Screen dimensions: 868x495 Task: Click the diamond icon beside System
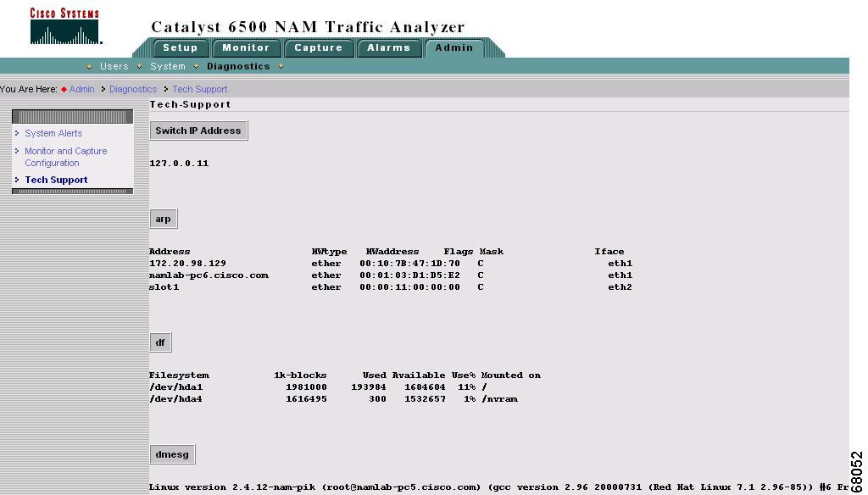click(x=141, y=66)
